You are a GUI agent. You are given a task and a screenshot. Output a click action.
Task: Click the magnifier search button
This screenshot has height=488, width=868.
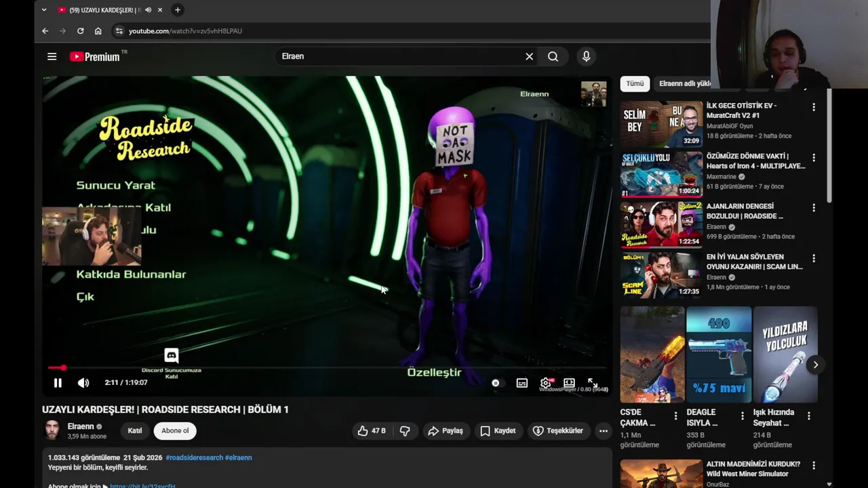553,56
